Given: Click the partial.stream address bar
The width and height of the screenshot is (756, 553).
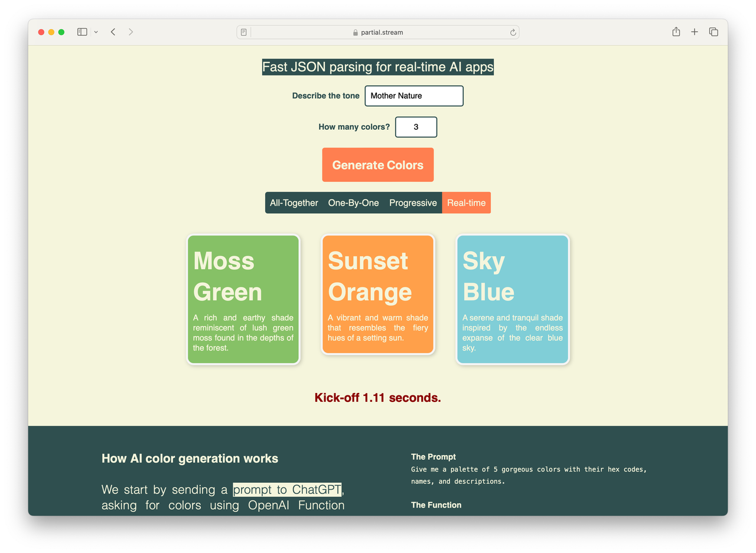Looking at the screenshot, I should click(378, 32).
